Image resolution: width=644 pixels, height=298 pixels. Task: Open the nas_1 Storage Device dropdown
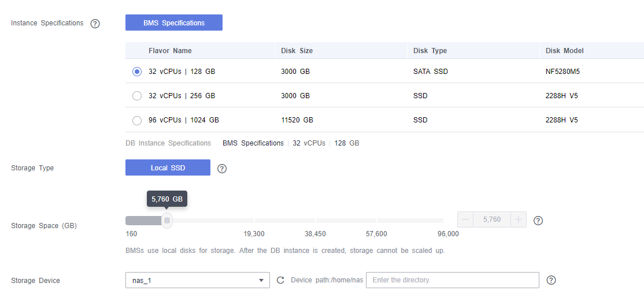197,280
